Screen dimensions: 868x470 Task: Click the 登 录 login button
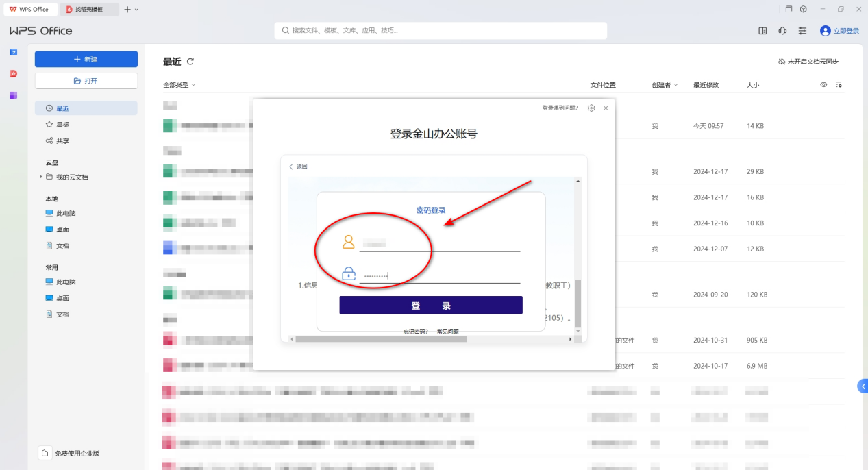click(x=431, y=306)
